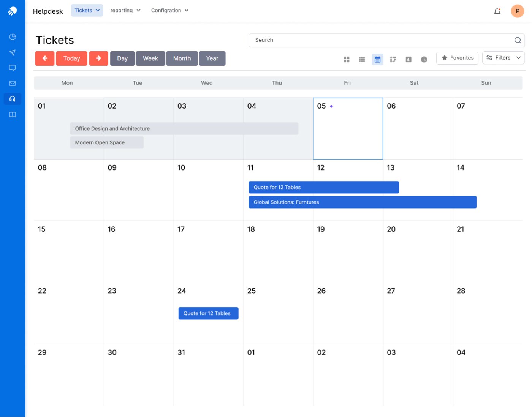The height and width of the screenshot is (417, 532).
Task: Click the open book sidebar icon
Action: 13,115
